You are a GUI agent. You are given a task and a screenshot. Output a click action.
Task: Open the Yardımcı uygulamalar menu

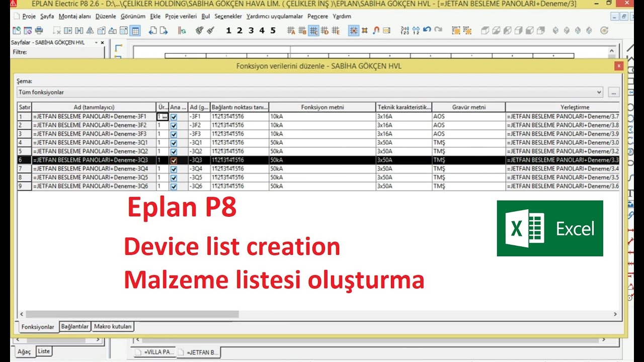275,16
